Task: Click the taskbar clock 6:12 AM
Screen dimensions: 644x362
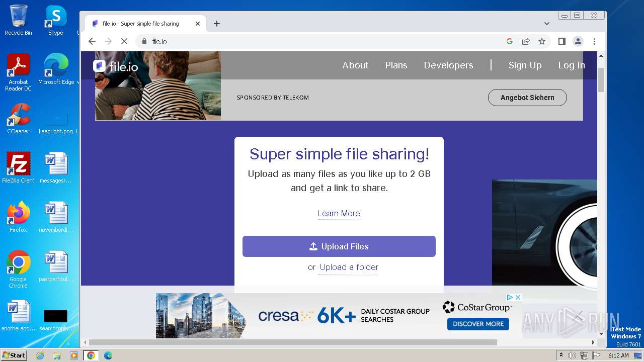Action: (x=618, y=355)
